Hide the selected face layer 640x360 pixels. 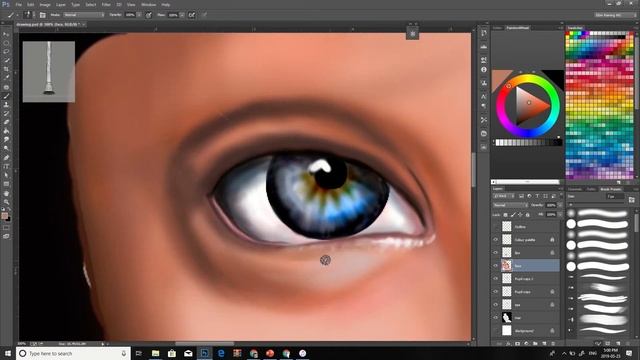click(496, 265)
